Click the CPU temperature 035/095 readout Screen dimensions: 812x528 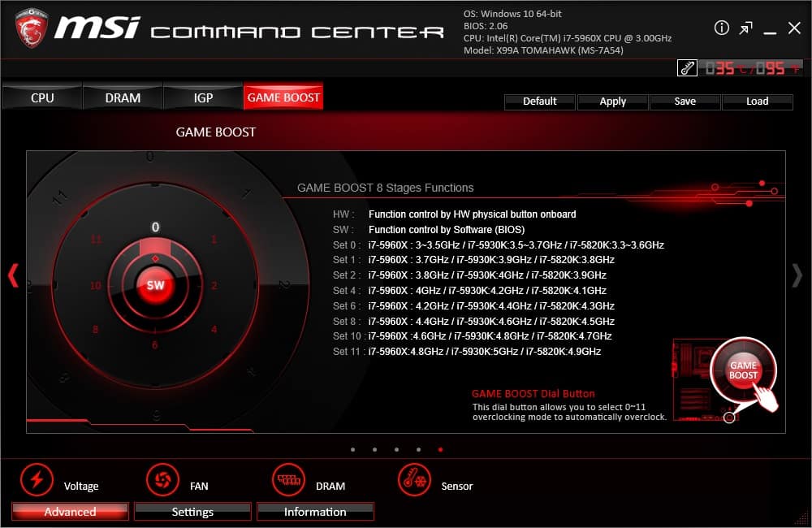click(x=750, y=68)
